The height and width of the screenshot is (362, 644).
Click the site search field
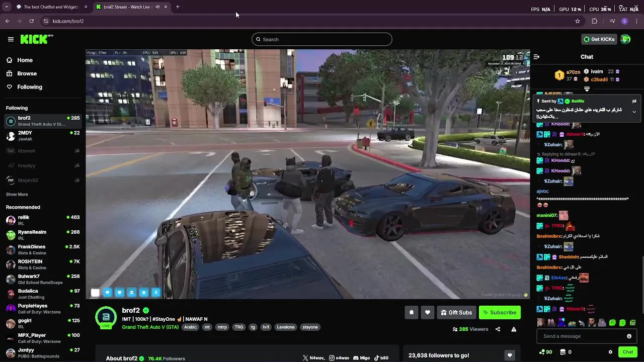click(x=322, y=39)
